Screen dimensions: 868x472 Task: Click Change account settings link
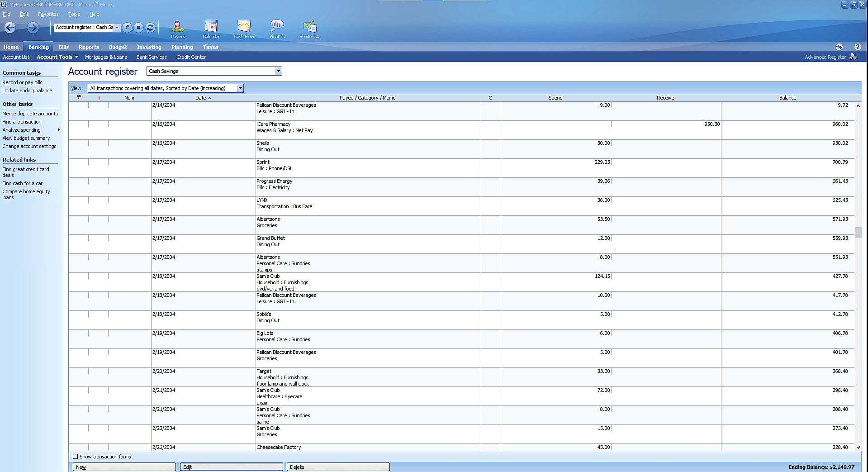29,146
